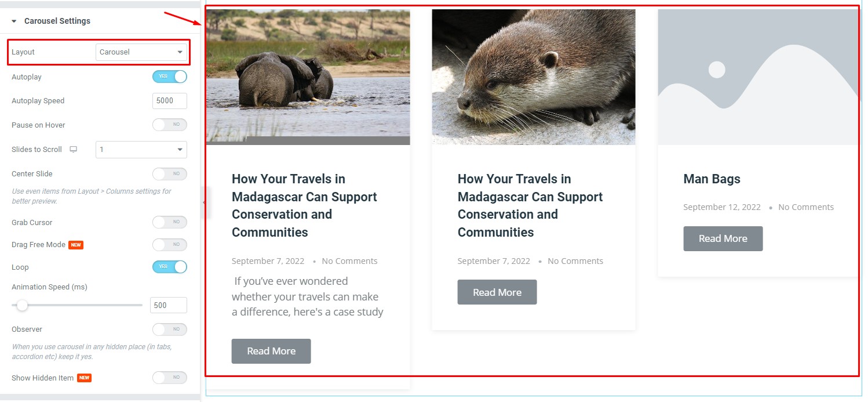This screenshot has width=868, height=402.
Task: Open the Slides to Scroll dropdown
Action: point(141,150)
